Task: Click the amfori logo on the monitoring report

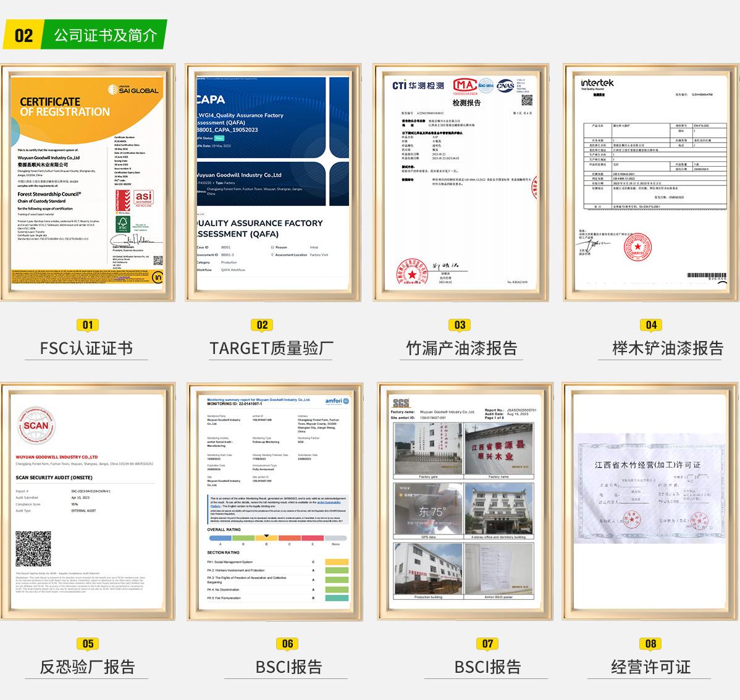Action: (x=337, y=401)
